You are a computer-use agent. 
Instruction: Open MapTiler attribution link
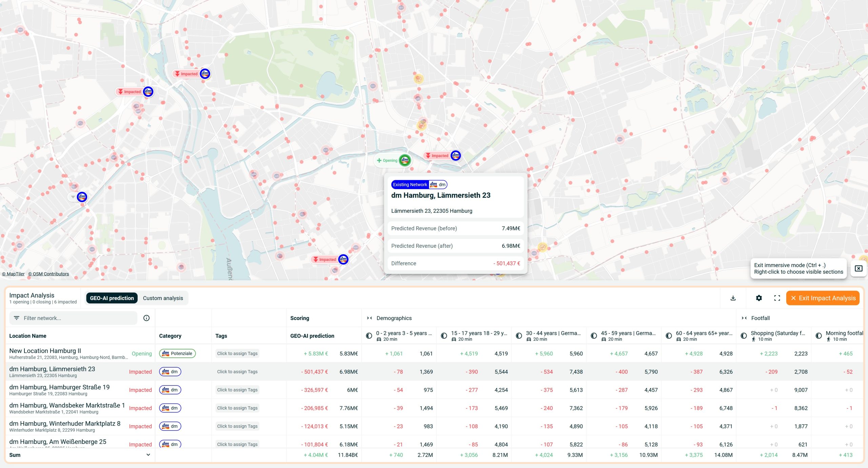(x=13, y=274)
